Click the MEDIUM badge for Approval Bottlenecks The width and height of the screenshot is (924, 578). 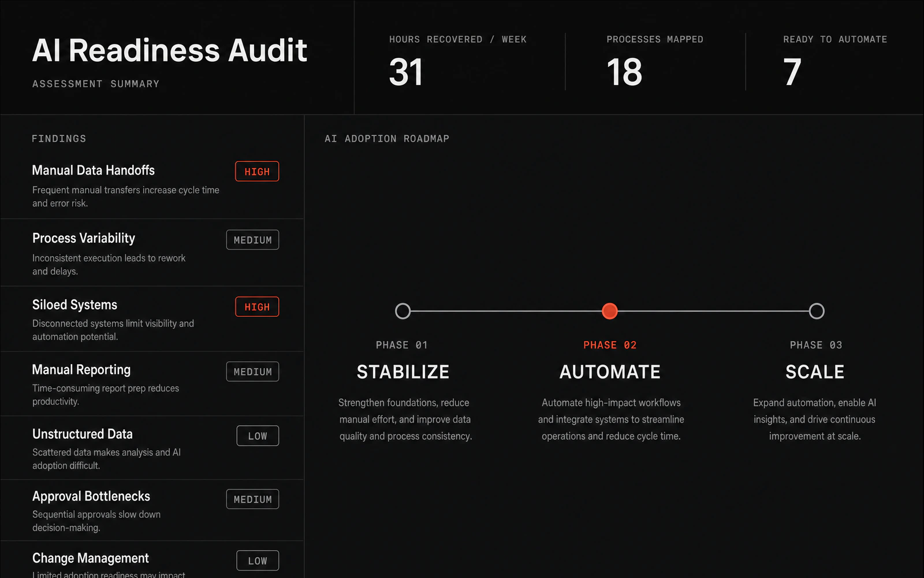[252, 499]
